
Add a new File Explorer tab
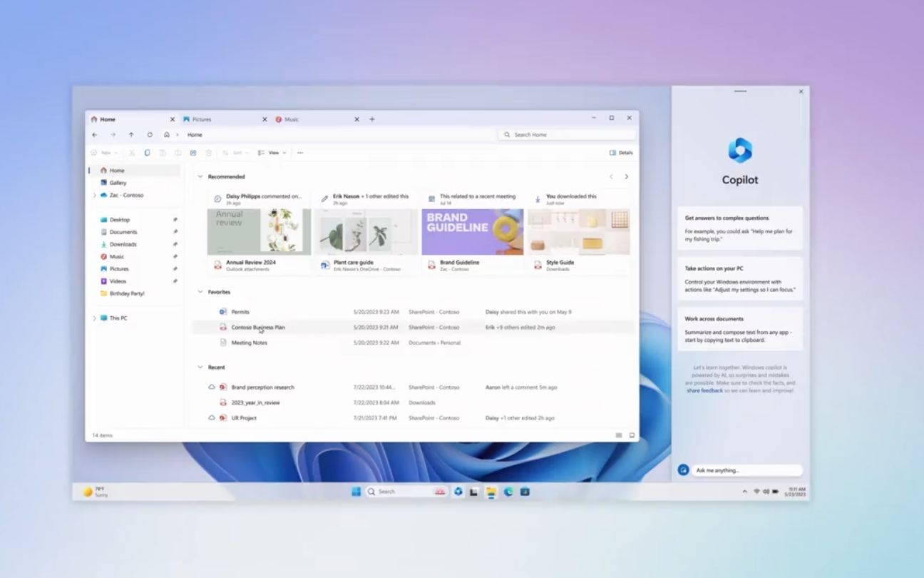tap(372, 119)
